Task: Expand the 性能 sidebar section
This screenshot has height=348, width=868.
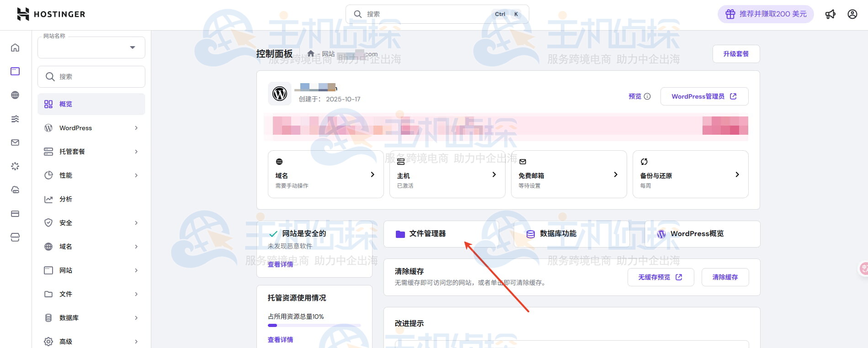Action: tap(91, 175)
